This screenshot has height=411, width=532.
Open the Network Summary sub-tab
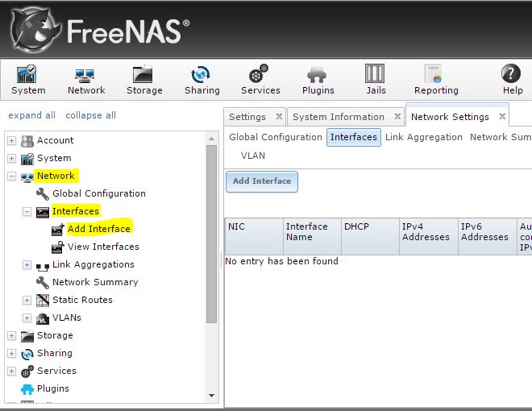click(501, 137)
